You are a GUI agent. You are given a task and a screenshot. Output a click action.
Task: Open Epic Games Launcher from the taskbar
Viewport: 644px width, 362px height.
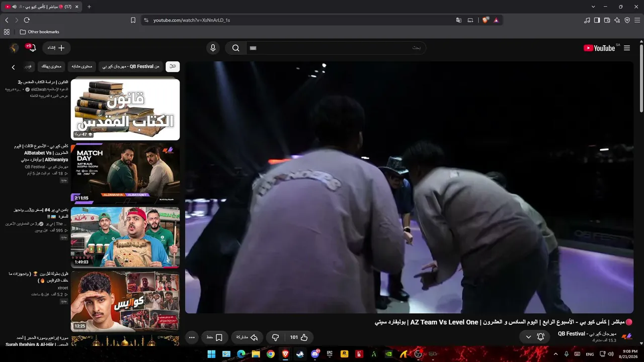tap(330, 354)
